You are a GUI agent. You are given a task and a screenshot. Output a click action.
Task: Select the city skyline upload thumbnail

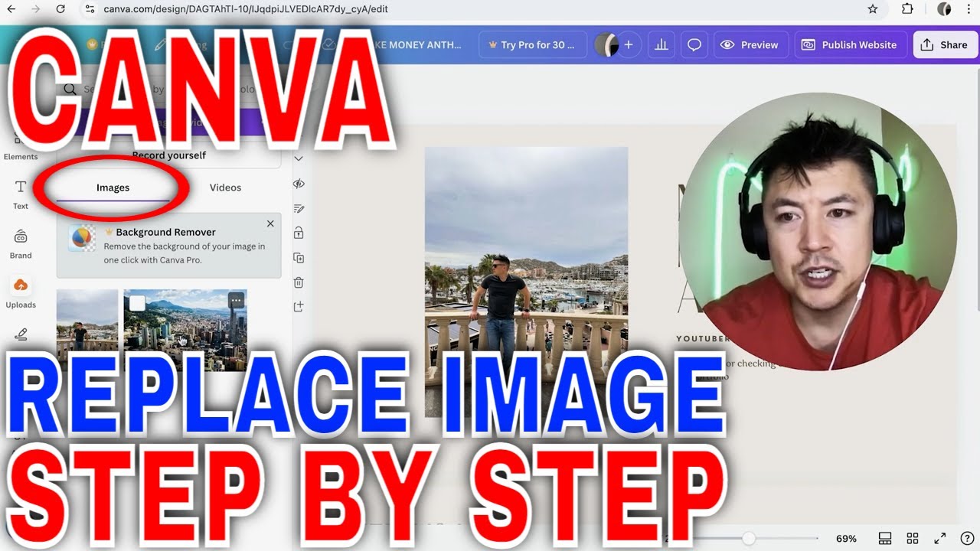pyautogui.click(x=185, y=329)
